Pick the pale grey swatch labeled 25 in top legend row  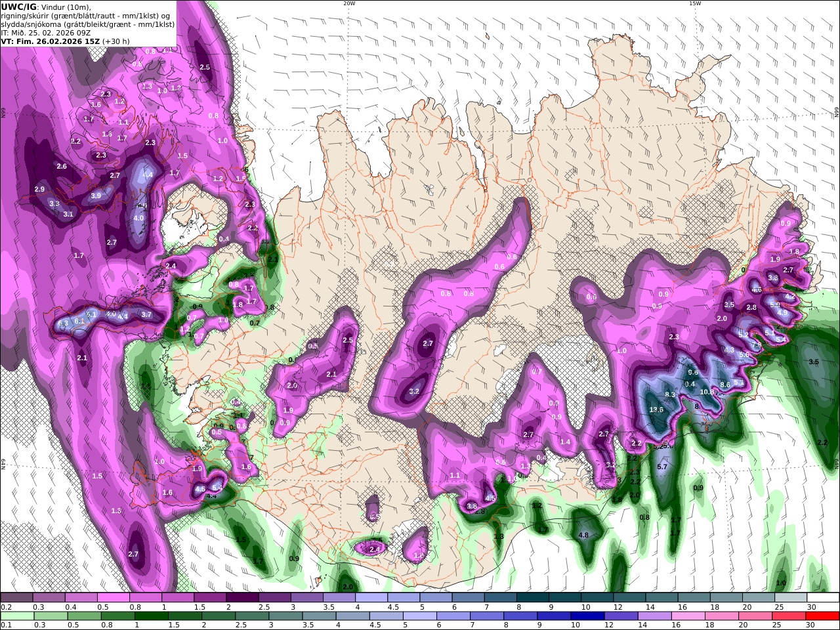pos(790,598)
